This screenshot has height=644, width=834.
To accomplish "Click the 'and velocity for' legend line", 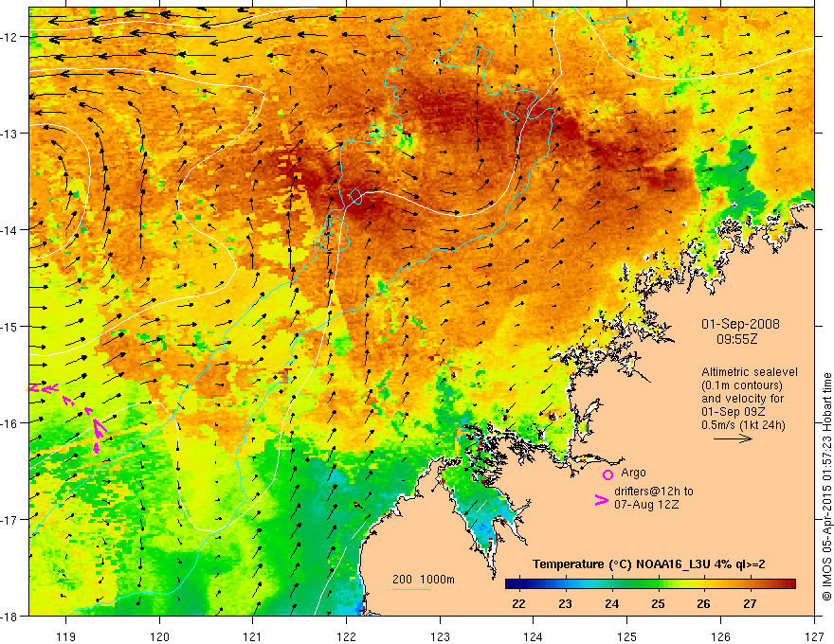I will [x=742, y=399].
